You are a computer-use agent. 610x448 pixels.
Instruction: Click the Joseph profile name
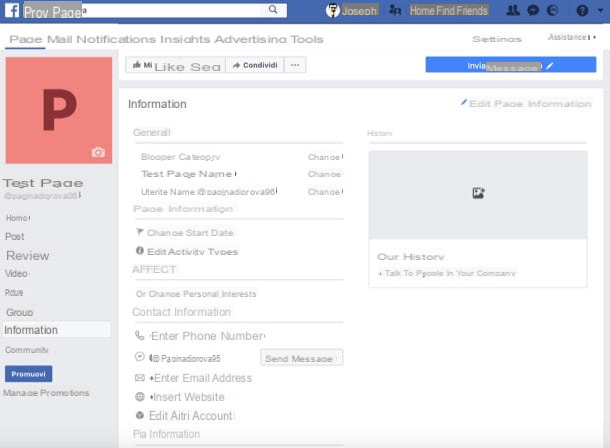point(359,10)
